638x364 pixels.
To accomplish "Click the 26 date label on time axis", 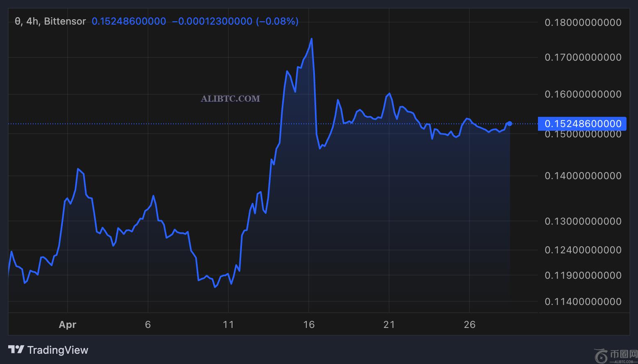I will pos(469,325).
